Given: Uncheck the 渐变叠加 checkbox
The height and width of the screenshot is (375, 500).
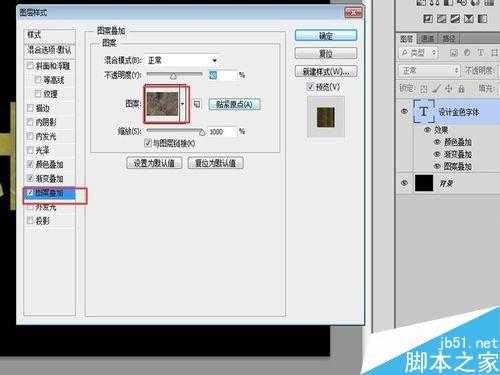Looking at the screenshot, I should [30, 178].
